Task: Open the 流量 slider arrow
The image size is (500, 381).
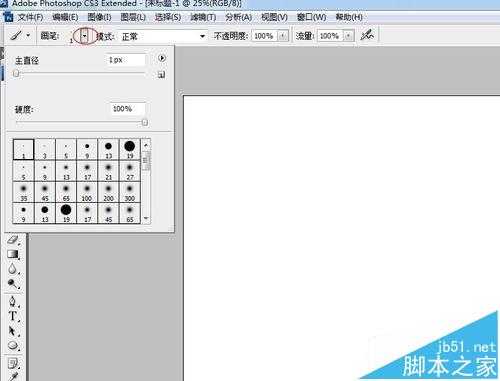Action: pos(348,36)
